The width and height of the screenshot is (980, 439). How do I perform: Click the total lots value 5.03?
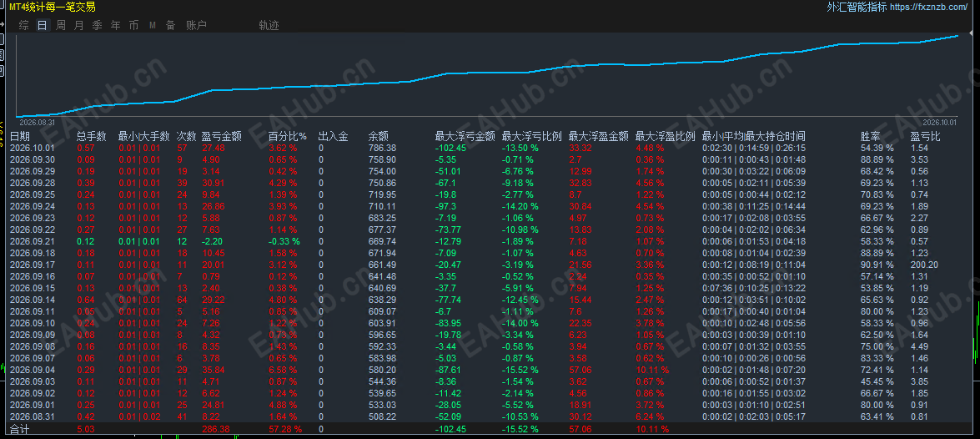[x=86, y=429]
